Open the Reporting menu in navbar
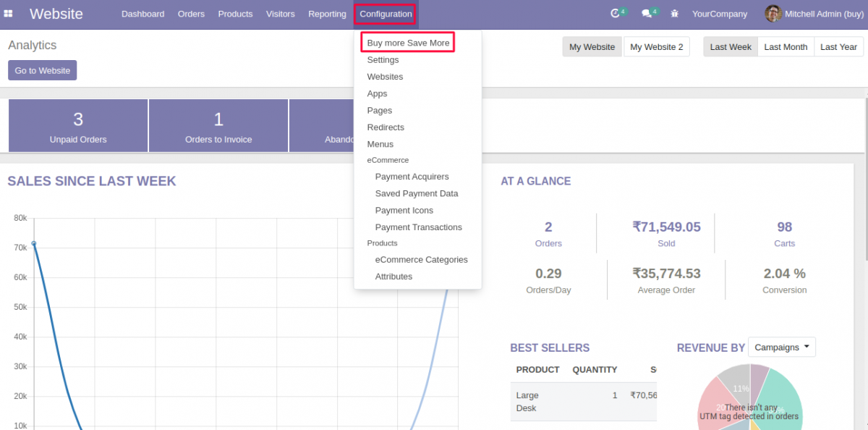This screenshot has height=430, width=868. point(327,14)
